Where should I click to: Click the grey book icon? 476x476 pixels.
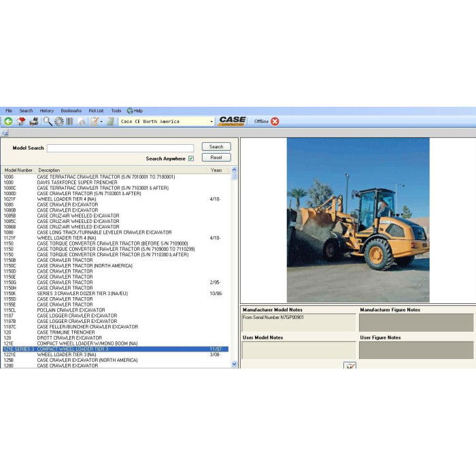[x=110, y=122]
